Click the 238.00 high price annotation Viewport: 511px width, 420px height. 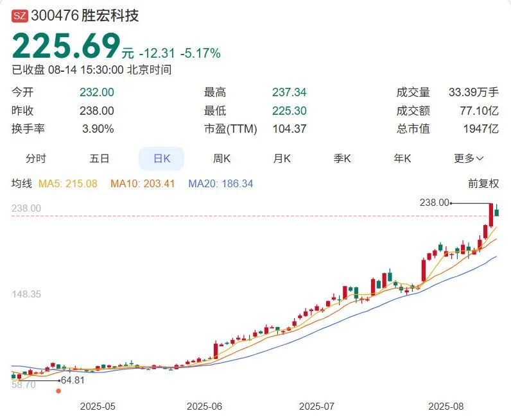tap(435, 203)
